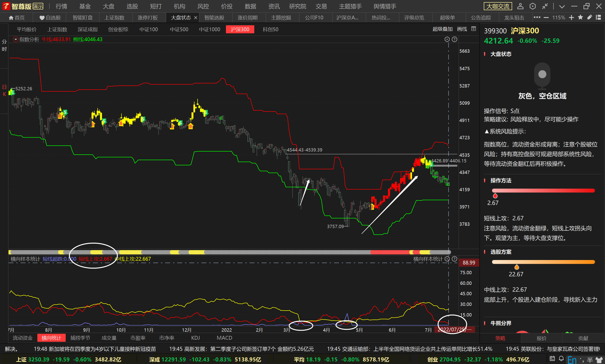
Task: Click the 上证 index quote in status bar
Action: coord(69,359)
